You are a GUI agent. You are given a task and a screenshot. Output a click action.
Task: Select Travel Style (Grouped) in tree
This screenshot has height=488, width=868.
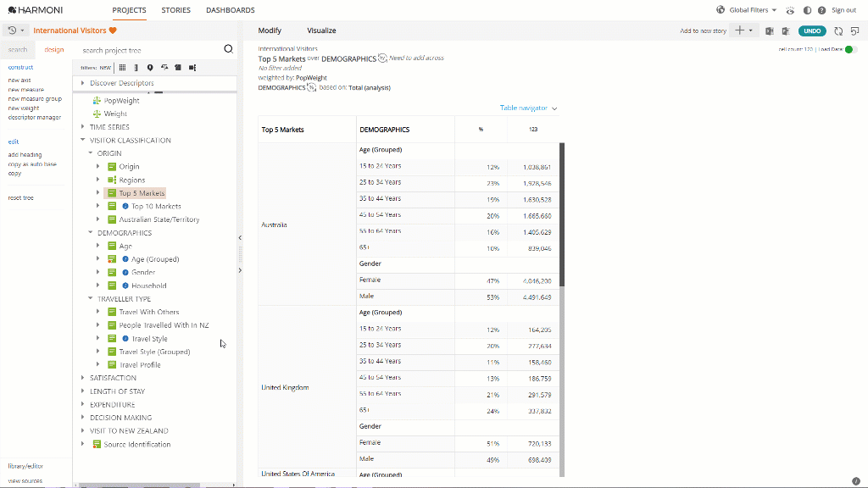point(154,352)
